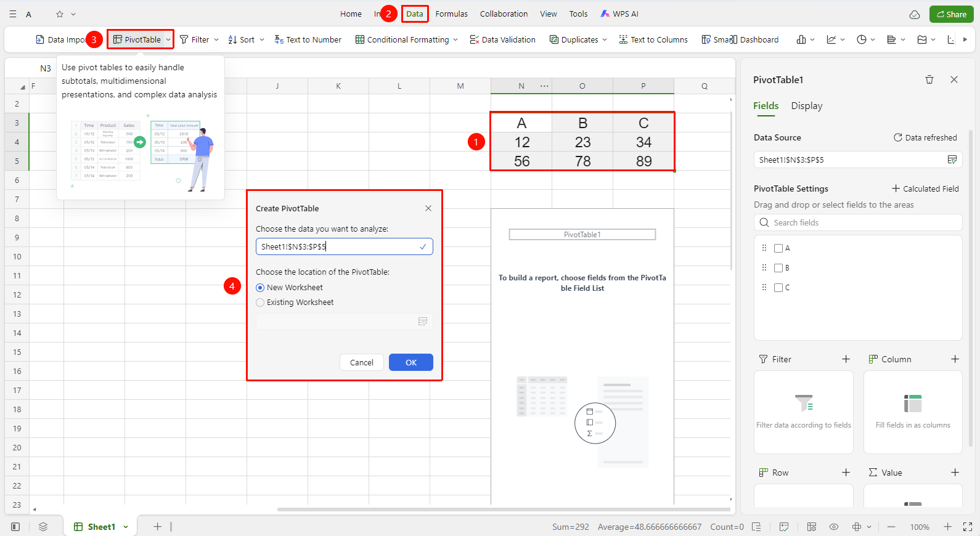The height and width of the screenshot is (536, 980).
Task: Click the hamburger menu icon
Action: click(x=13, y=14)
